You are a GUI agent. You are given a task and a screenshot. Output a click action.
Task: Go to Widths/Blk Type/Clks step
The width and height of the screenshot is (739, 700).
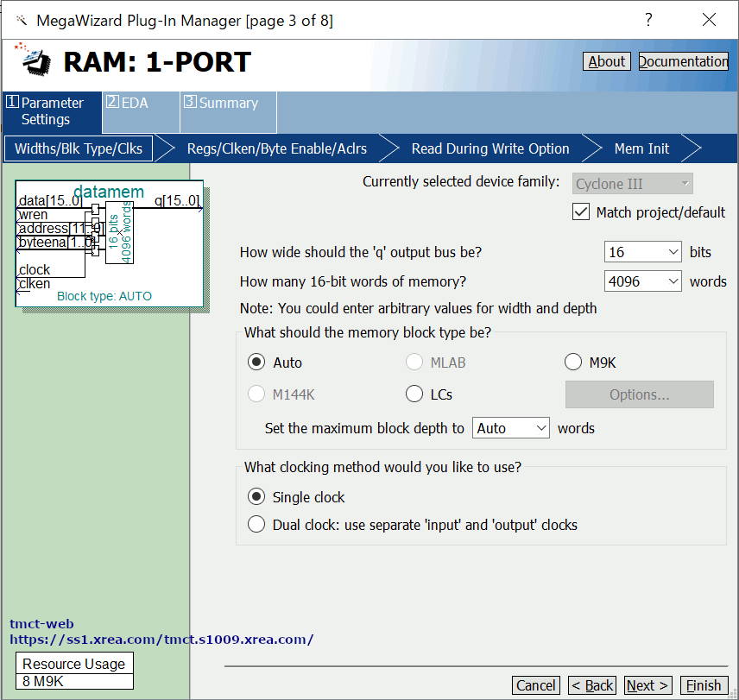pyautogui.click(x=79, y=148)
